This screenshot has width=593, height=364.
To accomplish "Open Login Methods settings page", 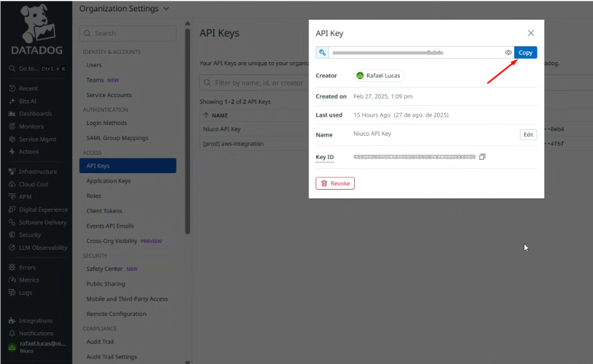I will tap(107, 123).
